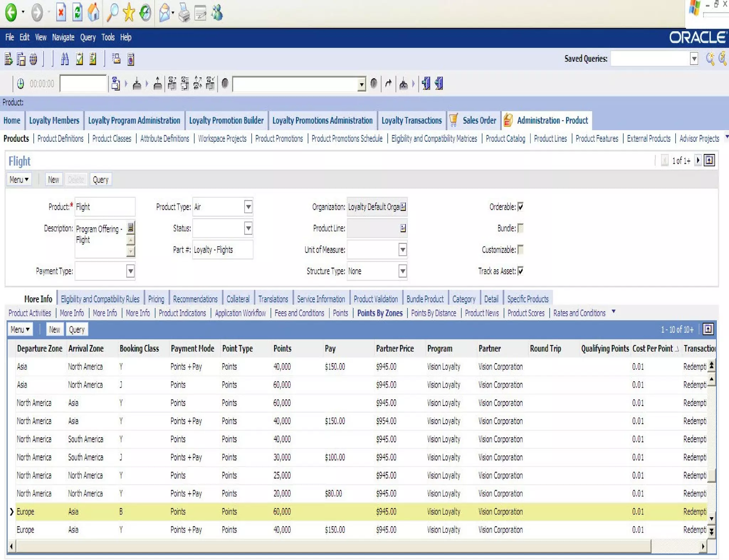
Task: Click the Administration Product tab icon
Action: click(x=508, y=120)
